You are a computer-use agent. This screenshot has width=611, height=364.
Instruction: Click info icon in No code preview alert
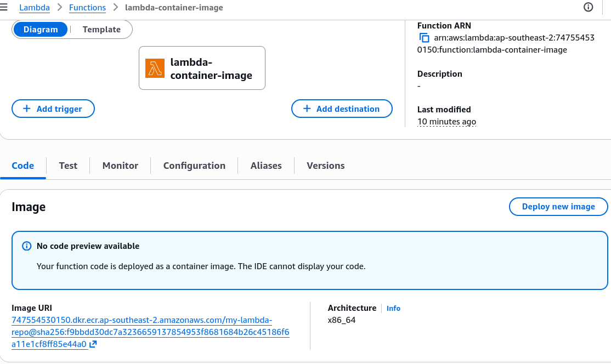coord(26,246)
